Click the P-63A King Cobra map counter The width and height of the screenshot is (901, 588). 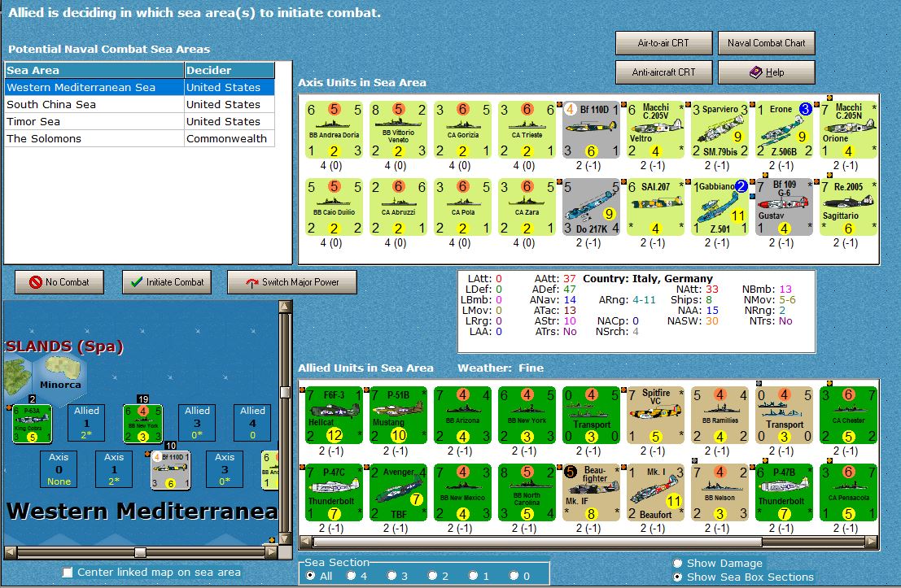[x=33, y=424]
